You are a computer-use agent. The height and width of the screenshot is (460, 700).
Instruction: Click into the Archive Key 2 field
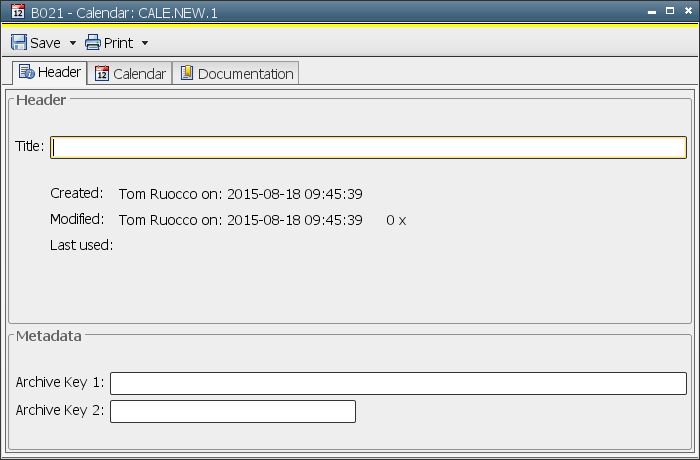point(233,411)
